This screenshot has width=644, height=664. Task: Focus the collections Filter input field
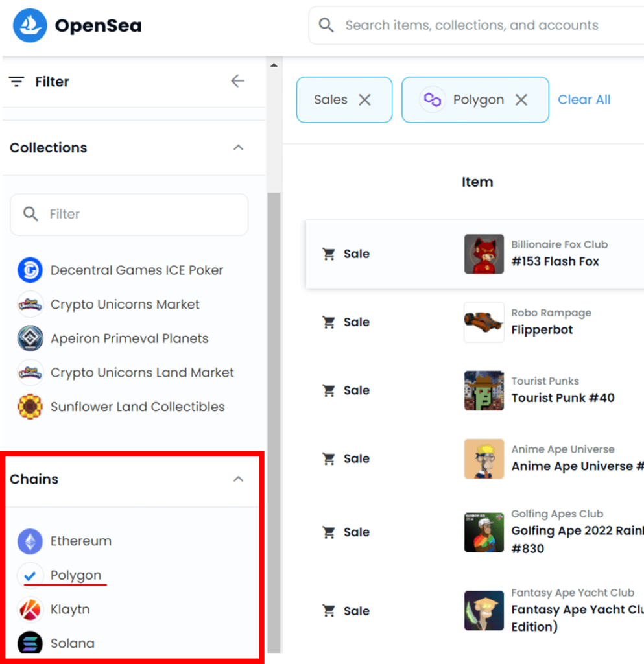click(129, 215)
